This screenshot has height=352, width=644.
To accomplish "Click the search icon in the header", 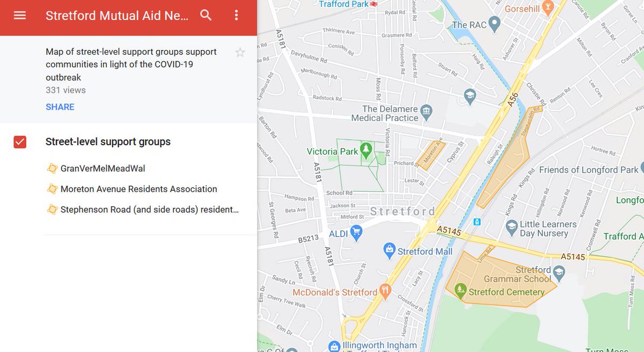I will (206, 16).
